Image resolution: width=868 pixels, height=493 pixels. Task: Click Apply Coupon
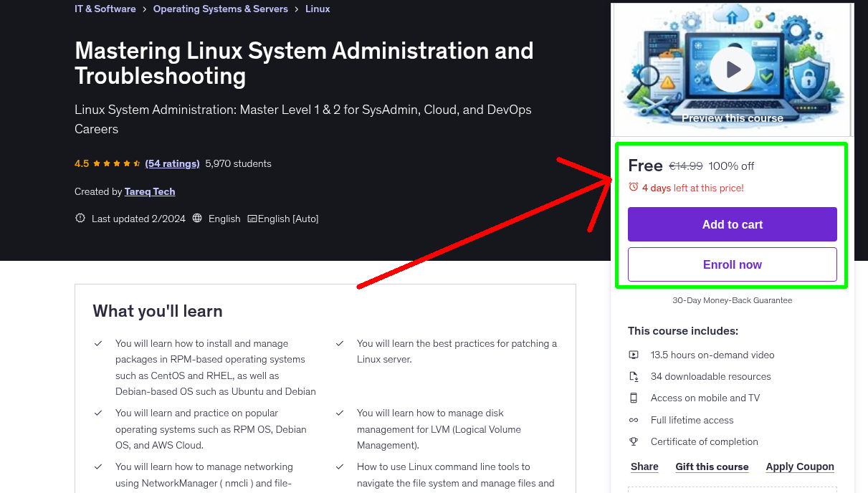click(x=800, y=466)
